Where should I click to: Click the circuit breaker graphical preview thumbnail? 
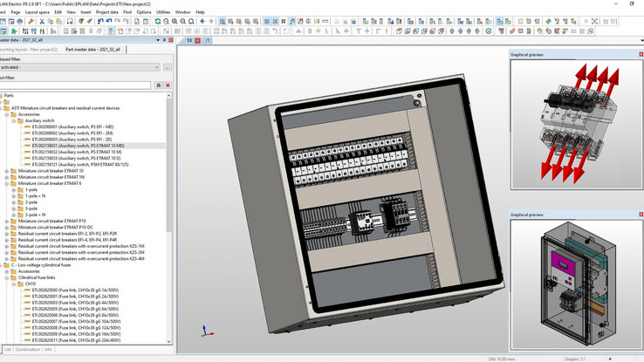click(577, 125)
